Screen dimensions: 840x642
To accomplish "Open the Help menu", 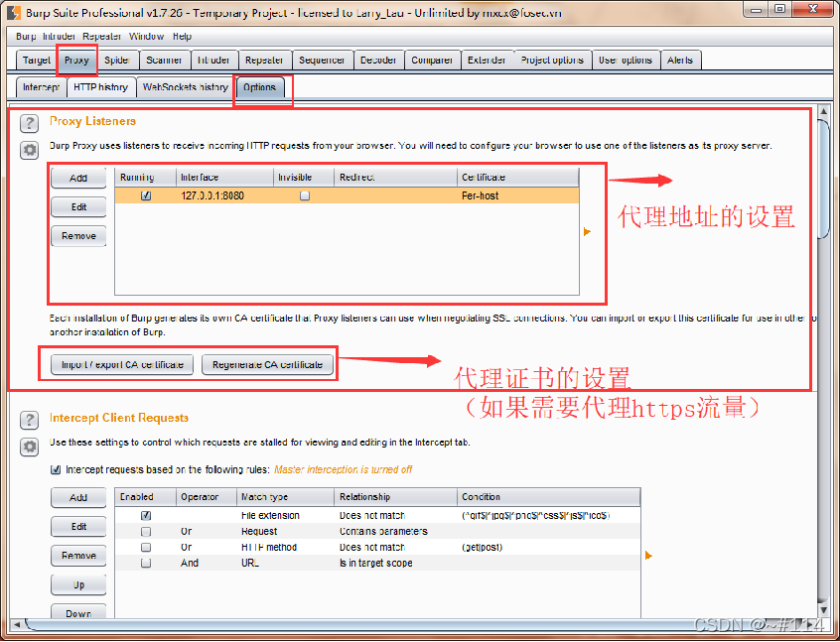I will tap(182, 37).
